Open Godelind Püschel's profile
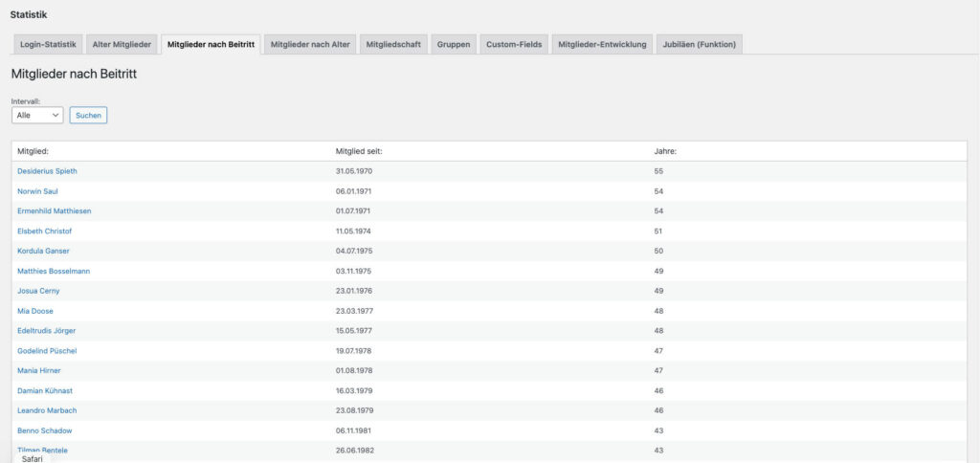Screen dimensions: 980x463 [47, 351]
